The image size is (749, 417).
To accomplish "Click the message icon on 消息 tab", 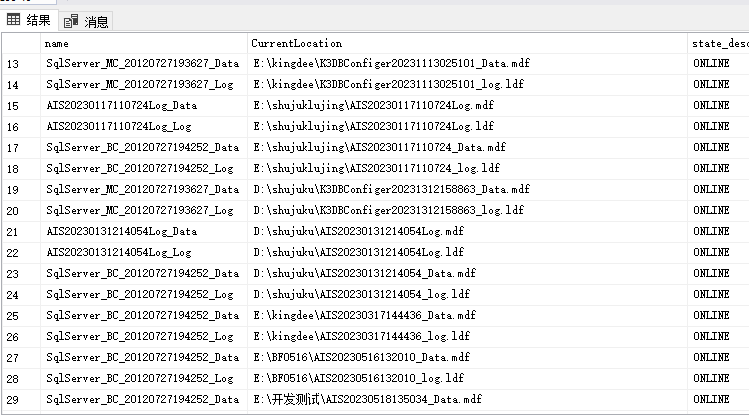I will coord(71,21).
